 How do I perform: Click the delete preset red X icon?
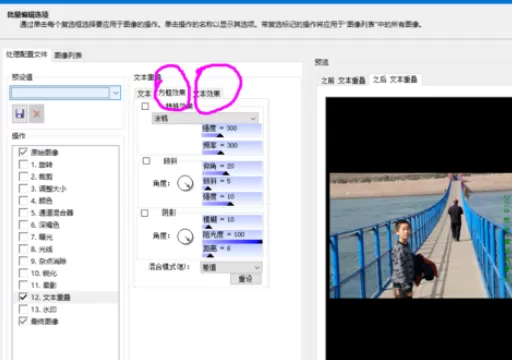coord(36,114)
